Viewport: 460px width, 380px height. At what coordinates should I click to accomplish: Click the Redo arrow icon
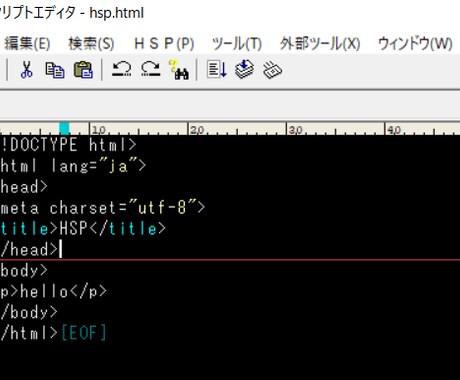151,69
